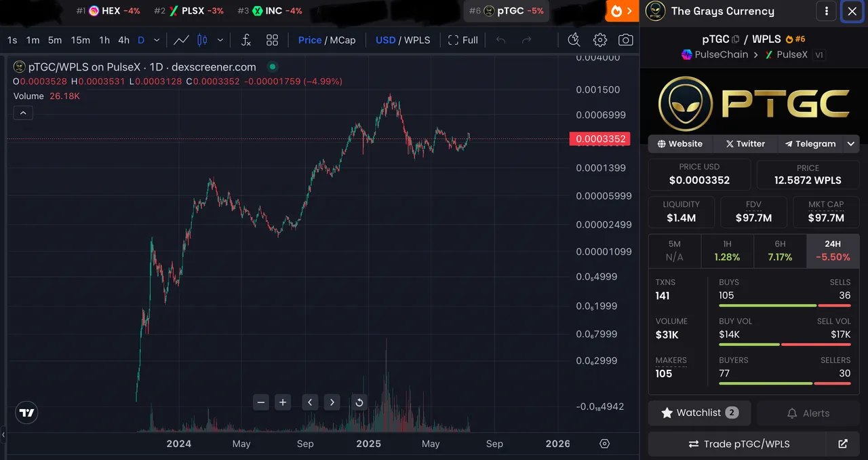This screenshot has height=460, width=868.
Task: Select the 5m timeframe
Action: tap(55, 40)
